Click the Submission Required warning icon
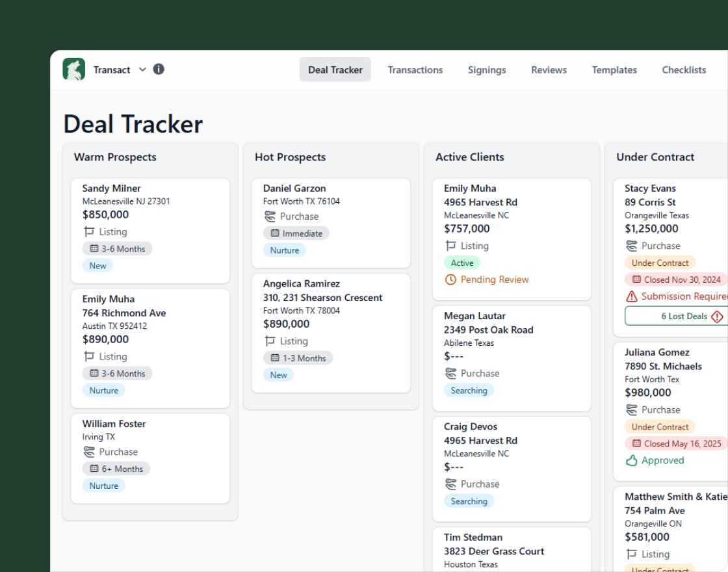728x572 pixels. point(631,296)
